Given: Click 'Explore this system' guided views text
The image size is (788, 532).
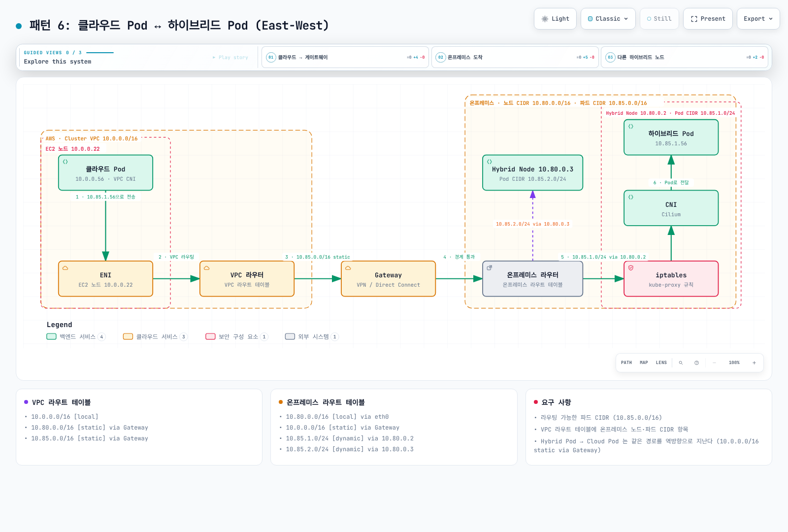Looking at the screenshot, I should click(x=58, y=62).
